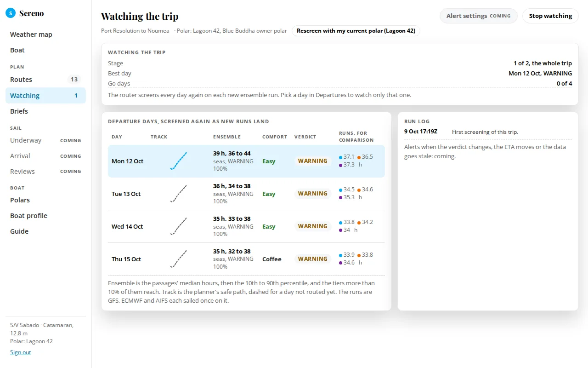Click the WARNING verdict badge for Tue 13 Oct
This screenshot has width=588, height=368.
coord(313,194)
